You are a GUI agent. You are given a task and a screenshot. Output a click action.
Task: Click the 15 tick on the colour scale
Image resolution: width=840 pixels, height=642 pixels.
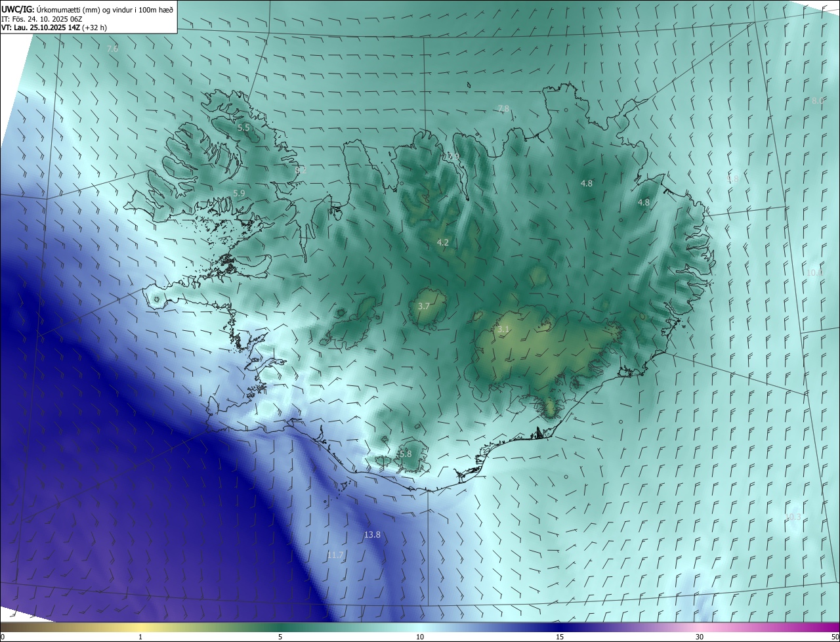[560, 637]
